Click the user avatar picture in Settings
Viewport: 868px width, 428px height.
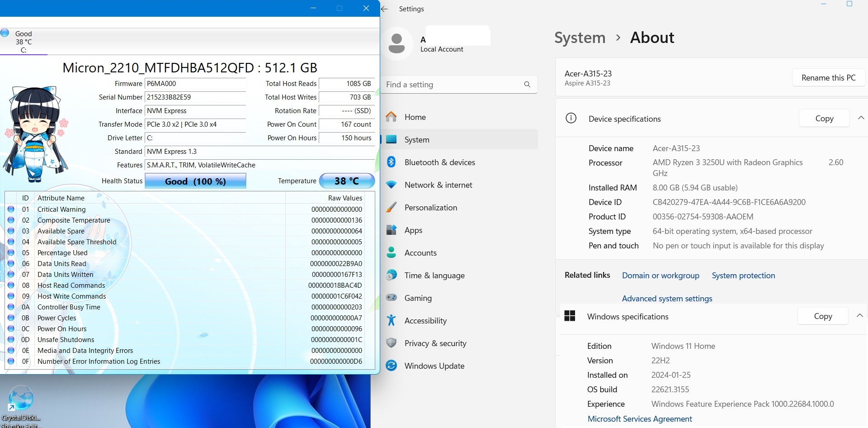pyautogui.click(x=396, y=43)
